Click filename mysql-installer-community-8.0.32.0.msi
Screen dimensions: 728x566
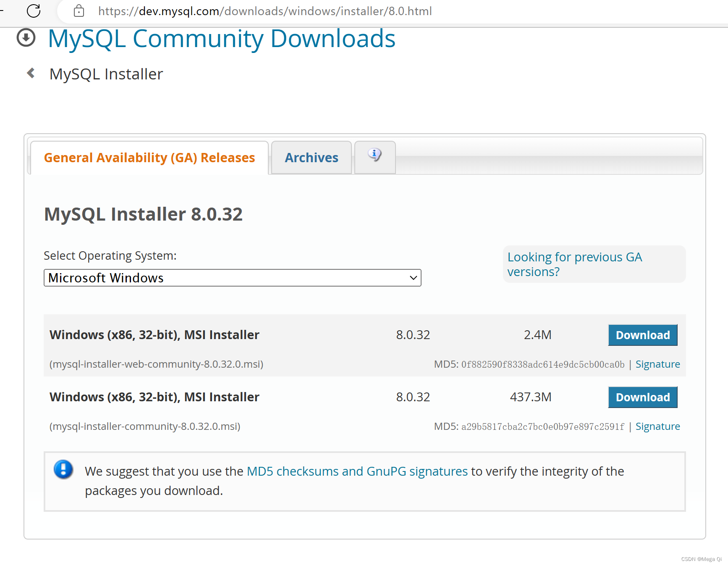(x=145, y=426)
